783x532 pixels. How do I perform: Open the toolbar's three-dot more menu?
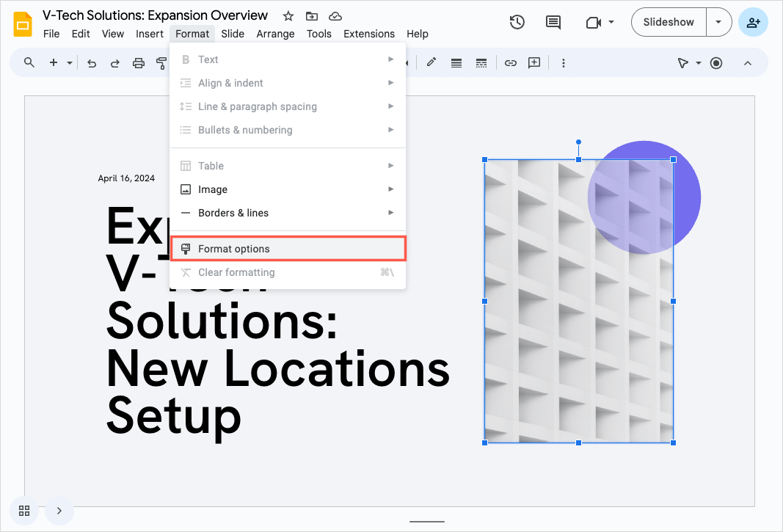(564, 63)
